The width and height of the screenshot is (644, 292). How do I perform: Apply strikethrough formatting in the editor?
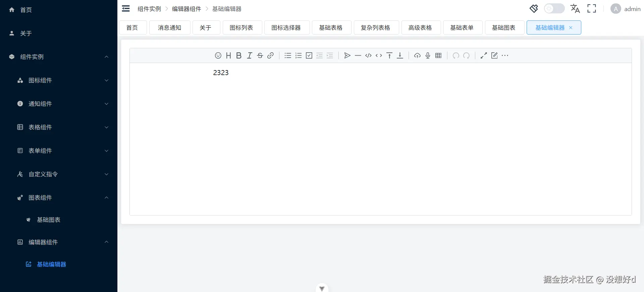(x=260, y=56)
